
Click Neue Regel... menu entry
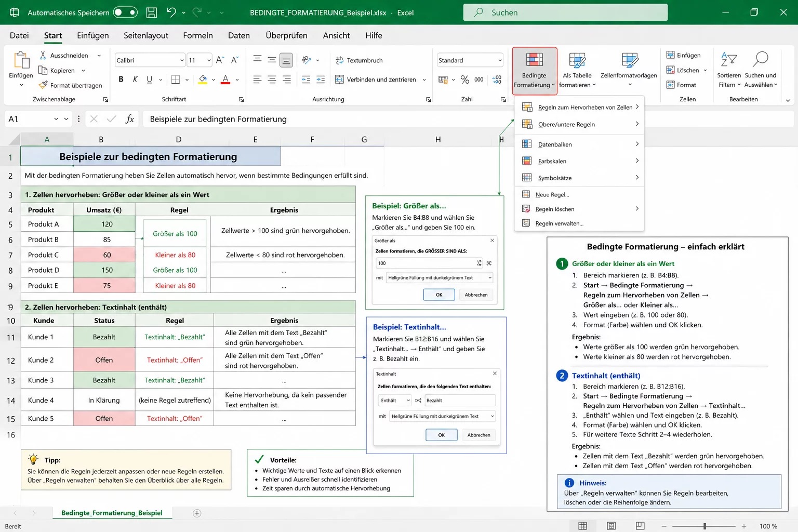[552, 195]
